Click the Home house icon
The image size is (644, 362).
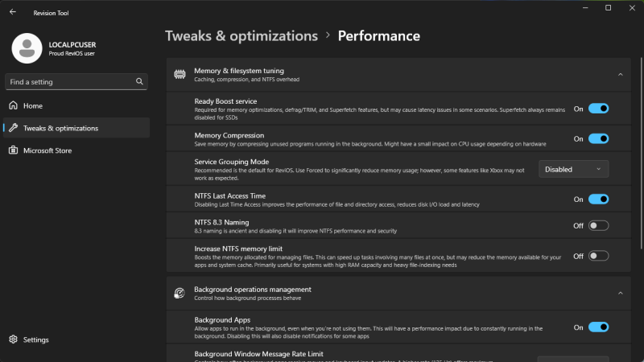tap(13, 106)
